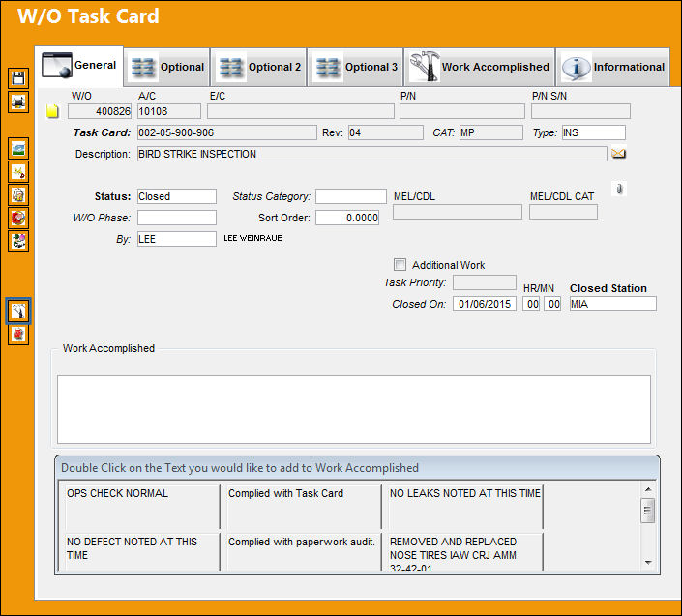Select Complied with paperwork audit text
The width and height of the screenshot is (682, 616).
(304, 551)
